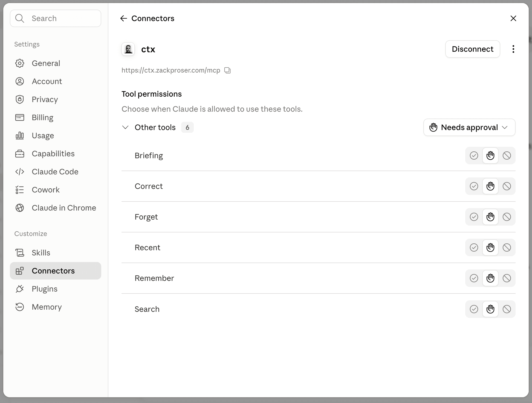Open Claude Code settings

[x=56, y=172]
